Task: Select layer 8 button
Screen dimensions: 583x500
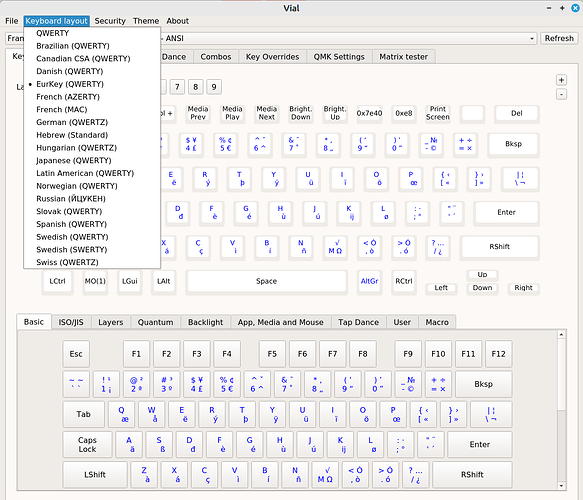Action: pos(196,87)
